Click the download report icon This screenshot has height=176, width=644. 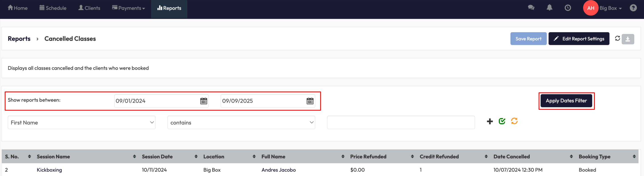point(628,39)
